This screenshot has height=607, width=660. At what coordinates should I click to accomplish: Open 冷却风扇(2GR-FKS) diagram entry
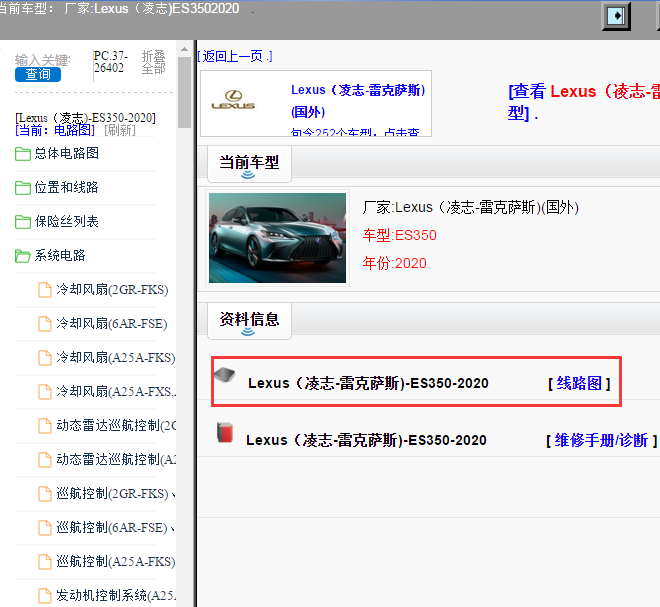[x=112, y=290]
